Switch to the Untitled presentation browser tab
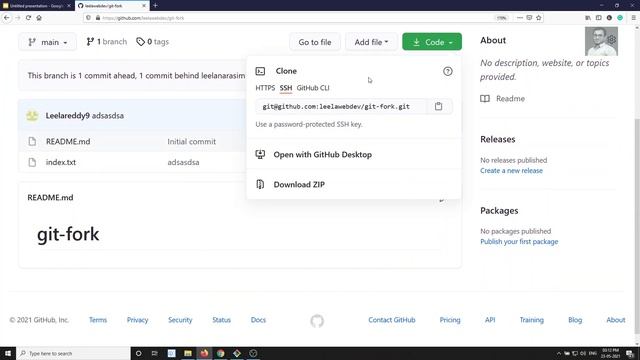The height and width of the screenshot is (360, 640). click(x=36, y=6)
